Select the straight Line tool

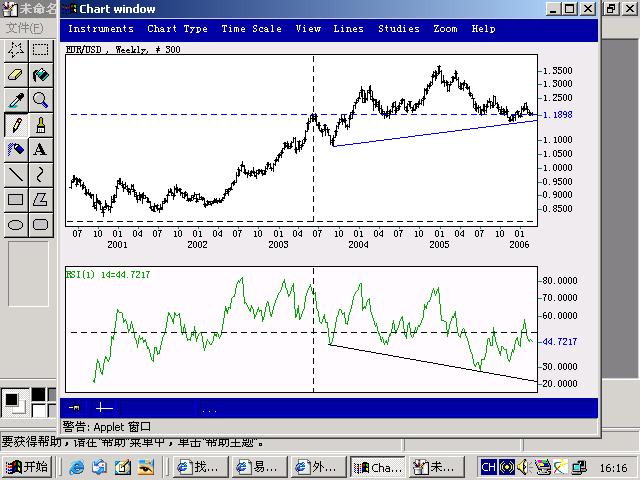(16, 175)
